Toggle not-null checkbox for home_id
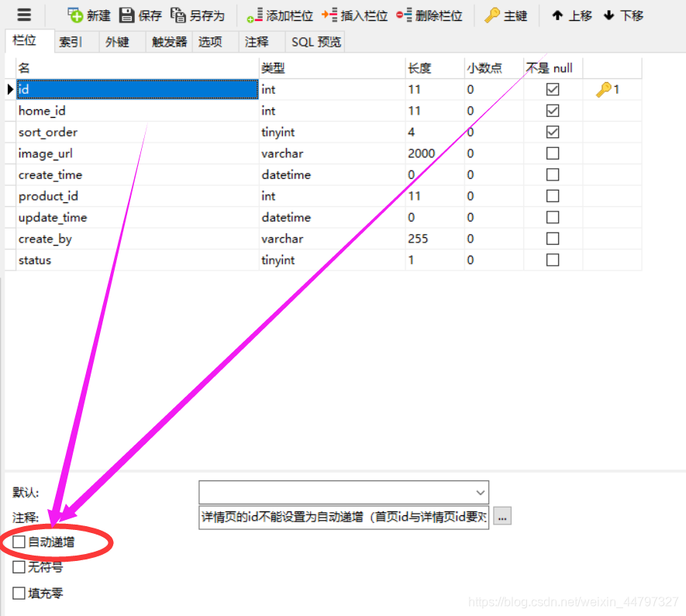 point(553,111)
